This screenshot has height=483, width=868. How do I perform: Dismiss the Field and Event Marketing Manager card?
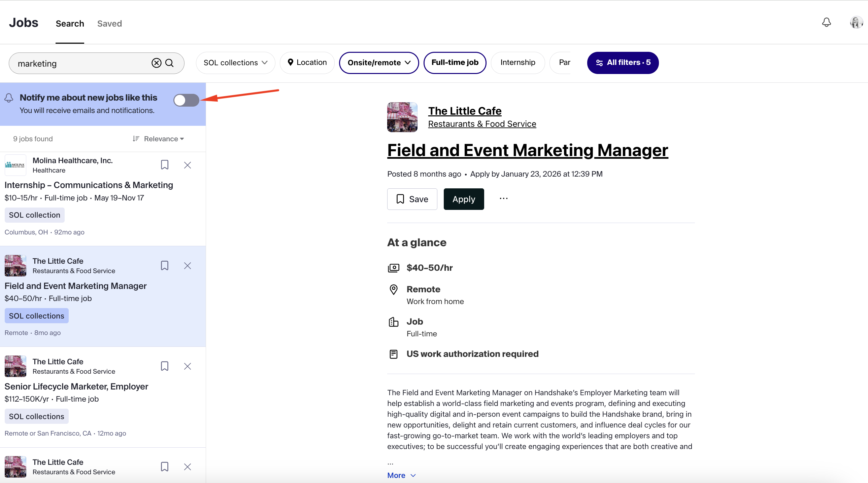187,266
